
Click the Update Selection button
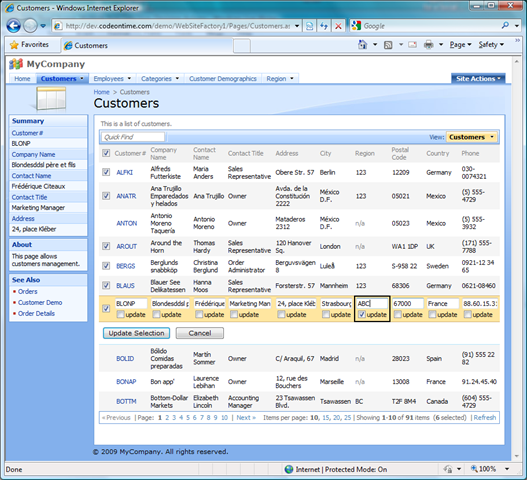136,333
